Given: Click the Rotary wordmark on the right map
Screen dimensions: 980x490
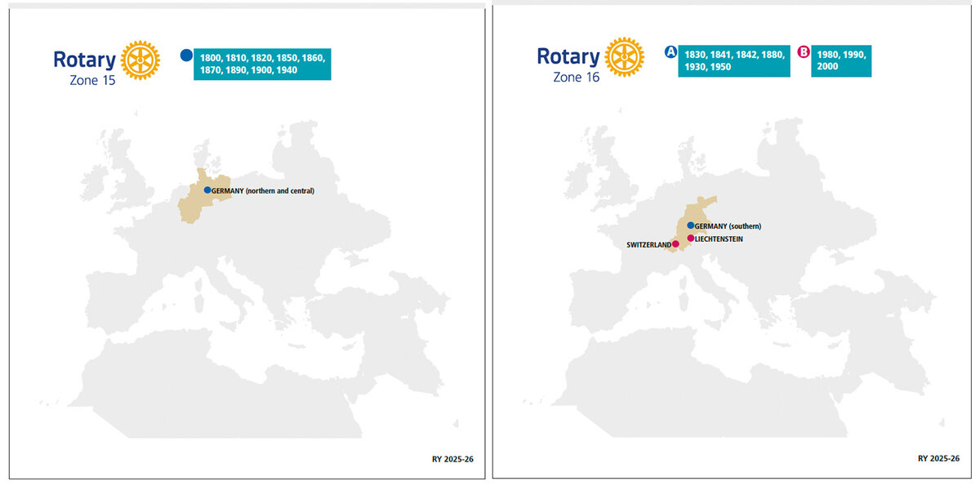Looking at the screenshot, I should click(569, 55).
